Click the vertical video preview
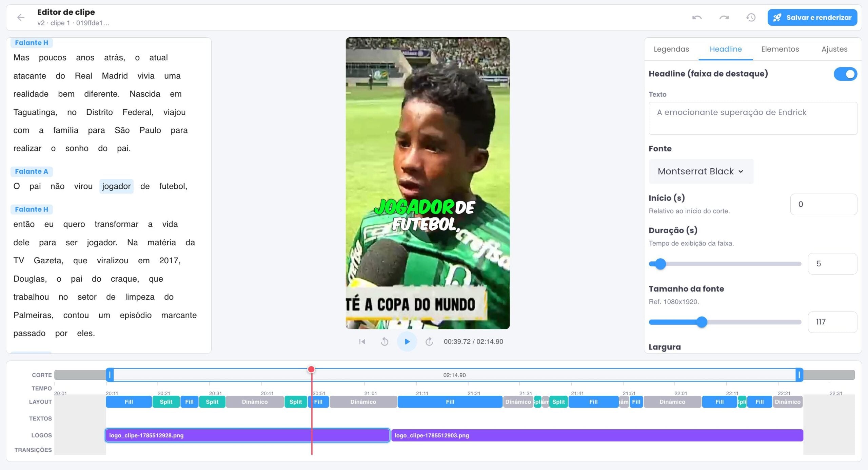The width and height of the screenshot is (868, 470). (428, 183)
